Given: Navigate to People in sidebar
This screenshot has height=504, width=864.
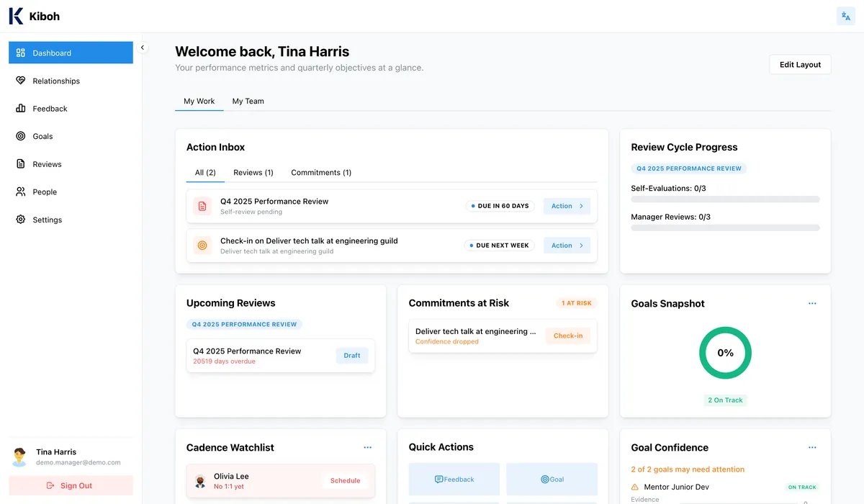Looking at the screenshot, I should 44,192.
